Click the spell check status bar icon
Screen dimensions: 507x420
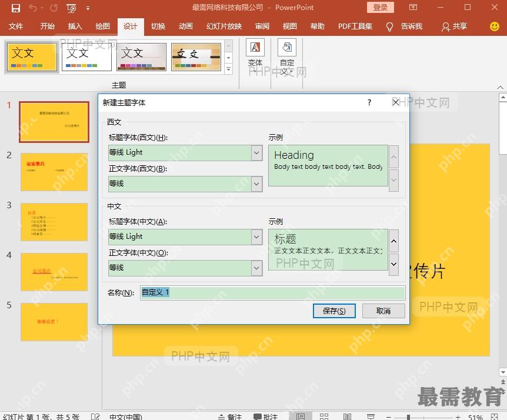click(x=95, y=416)
